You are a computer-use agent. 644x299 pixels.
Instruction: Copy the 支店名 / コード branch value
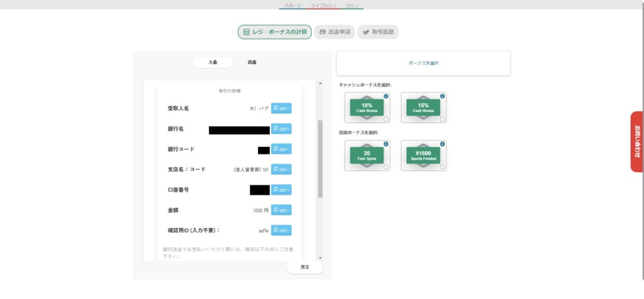point(281,170)
